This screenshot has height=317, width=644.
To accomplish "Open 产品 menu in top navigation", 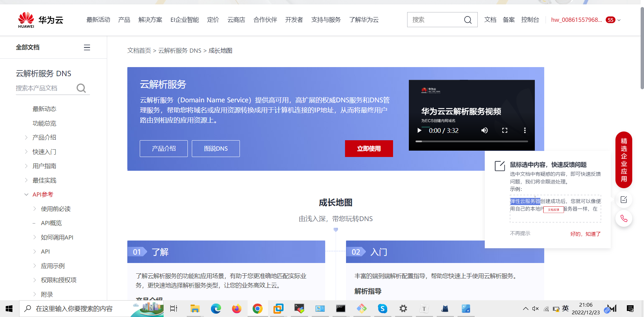I will pyautogui.click(x=124, y=20).
